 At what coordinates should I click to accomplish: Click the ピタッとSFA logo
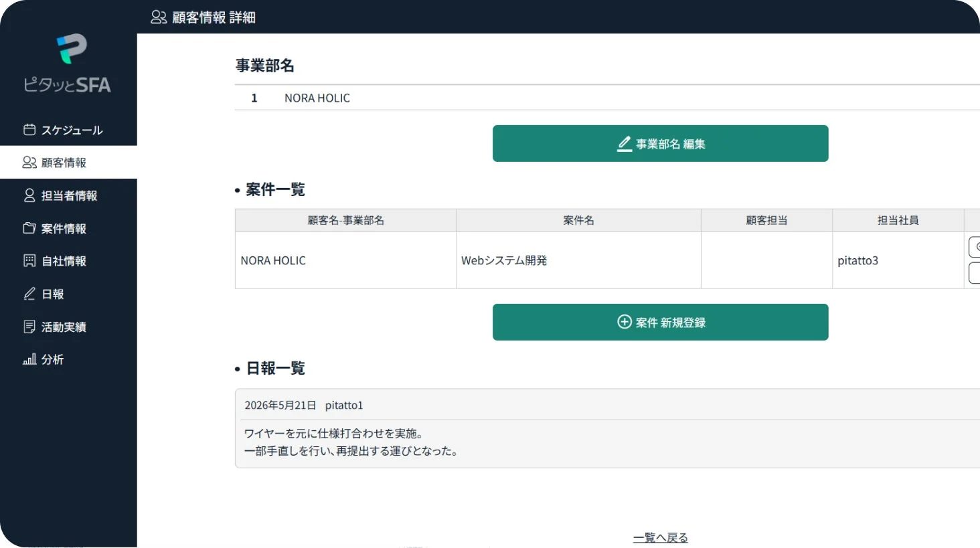click(x=67, y=64)
